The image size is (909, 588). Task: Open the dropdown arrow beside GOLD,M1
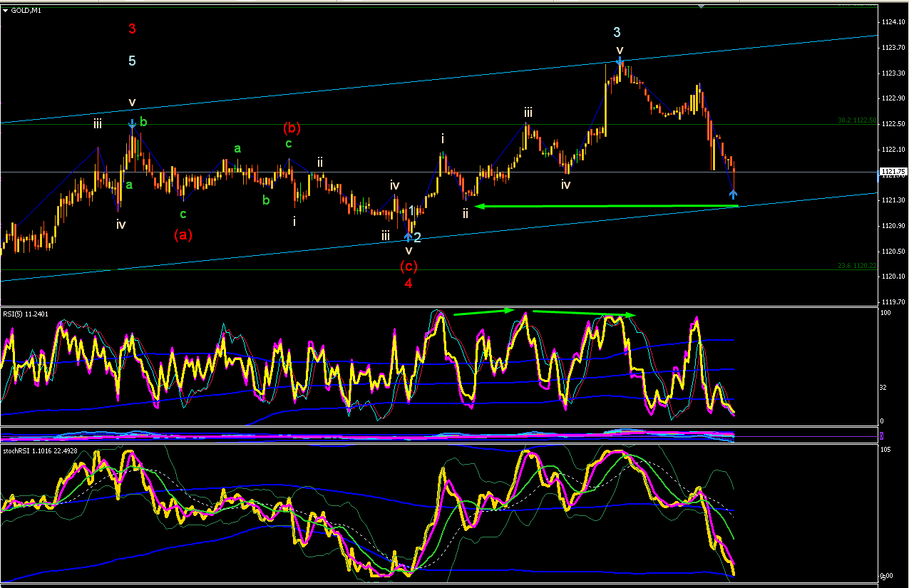6,11
